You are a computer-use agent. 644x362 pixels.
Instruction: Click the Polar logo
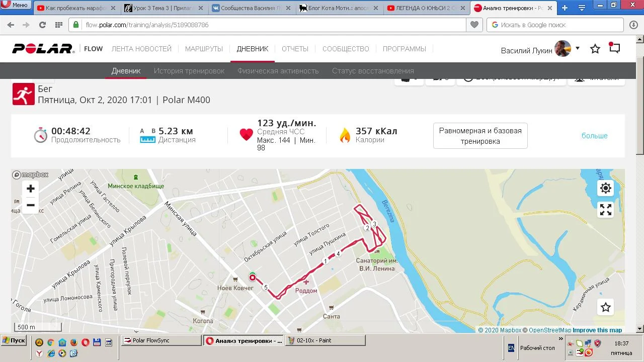pyautogui.click(x=43, y=49)
